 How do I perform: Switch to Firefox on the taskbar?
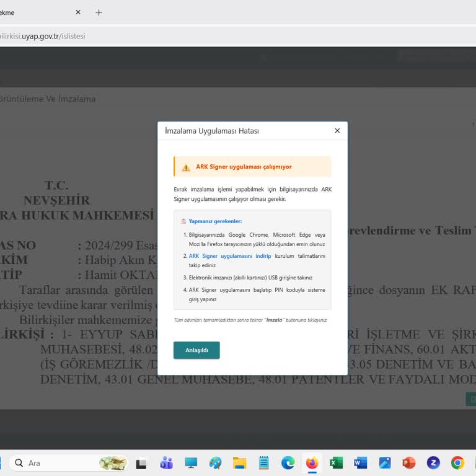click(312, 463)
